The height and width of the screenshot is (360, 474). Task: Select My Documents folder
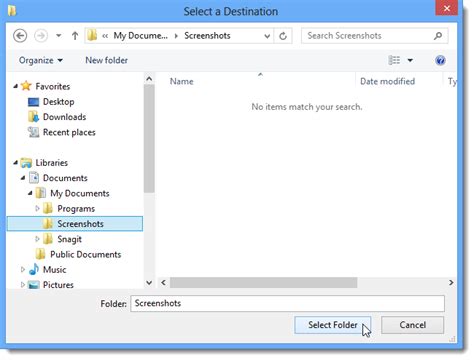point(80,193)
